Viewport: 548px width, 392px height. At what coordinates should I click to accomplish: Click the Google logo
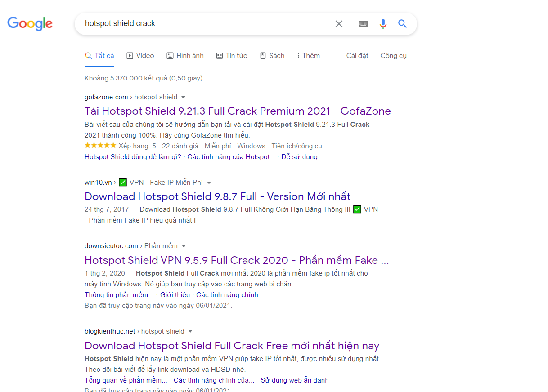click(30, 23)
